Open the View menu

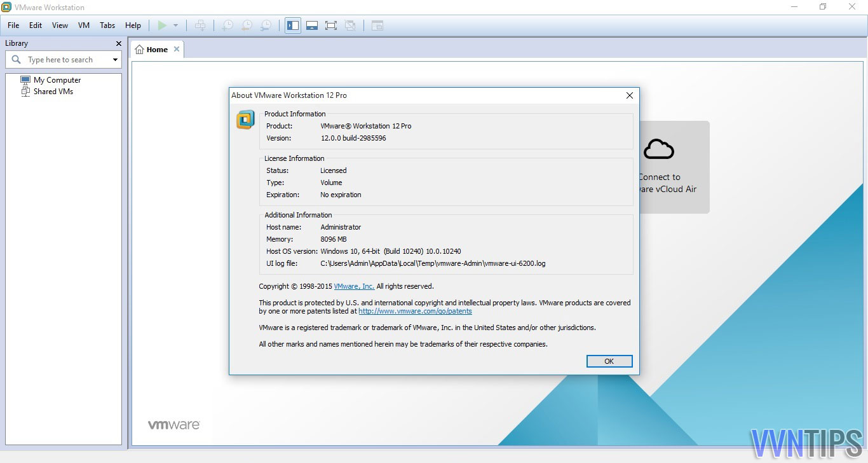(60, 25)
